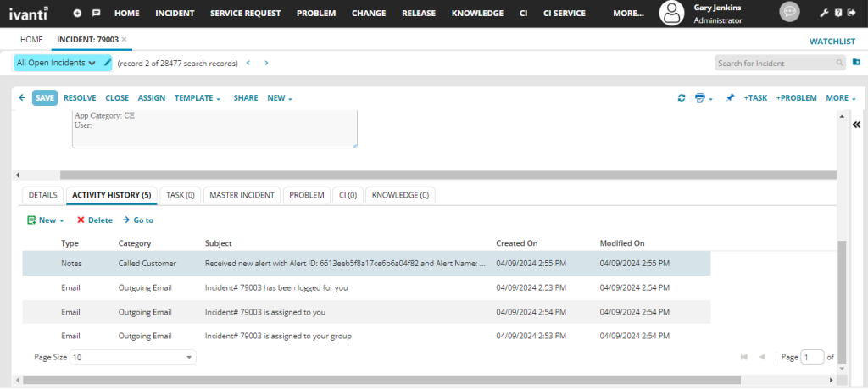Viewport: 868px width, 390px height.
Task: Click the ASSIGN button
Action: point(152,98)
